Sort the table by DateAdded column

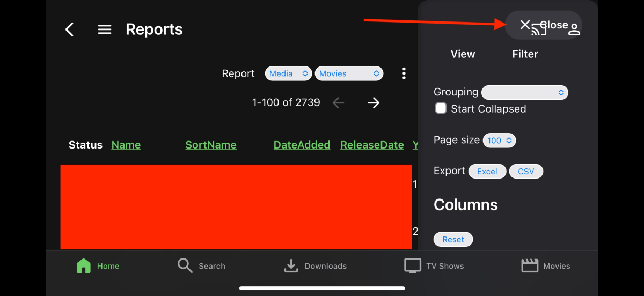(x=302, y=145)
